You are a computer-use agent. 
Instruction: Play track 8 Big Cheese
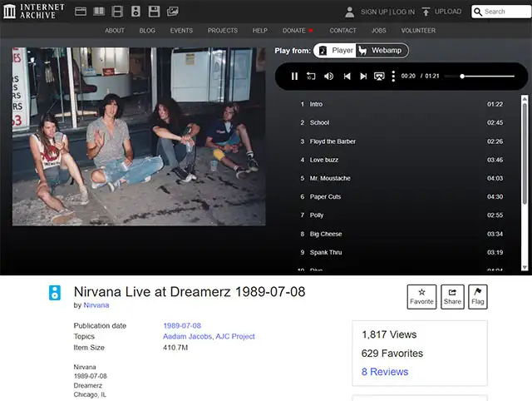click(x=401, y=234)
